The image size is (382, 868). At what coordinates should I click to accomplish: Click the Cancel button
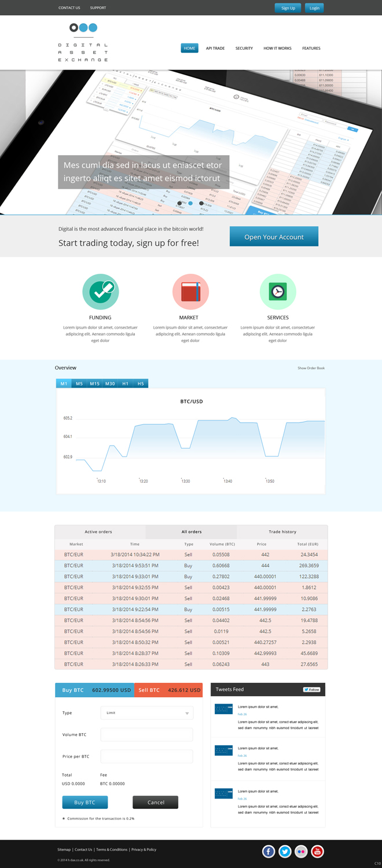pyautogui.click(x=156, y=803)
